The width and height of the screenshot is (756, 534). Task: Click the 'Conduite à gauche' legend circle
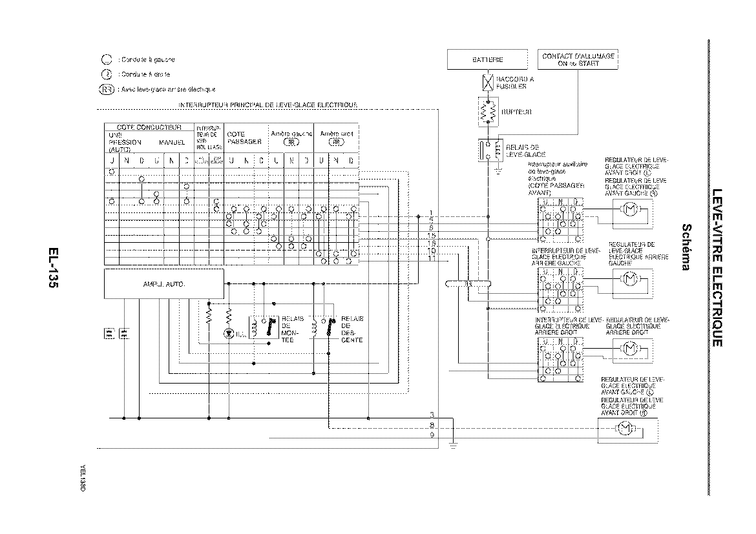(x=107, y=59)
